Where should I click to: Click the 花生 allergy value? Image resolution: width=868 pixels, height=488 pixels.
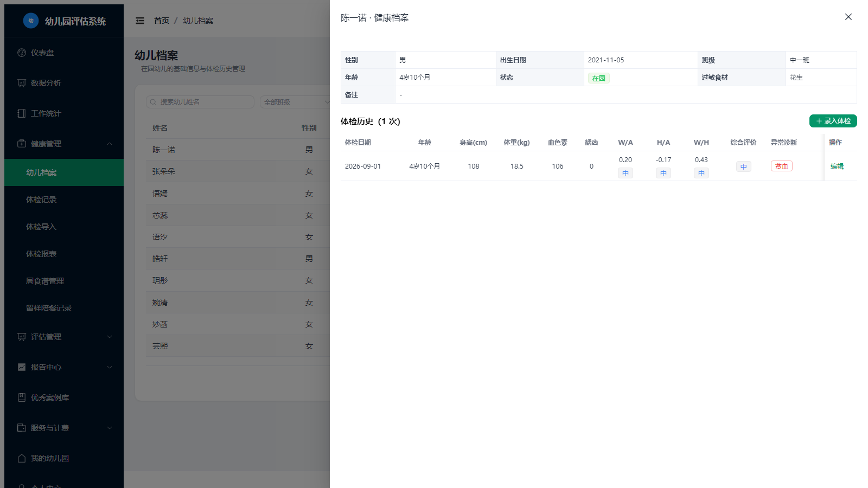click(796, 78)
